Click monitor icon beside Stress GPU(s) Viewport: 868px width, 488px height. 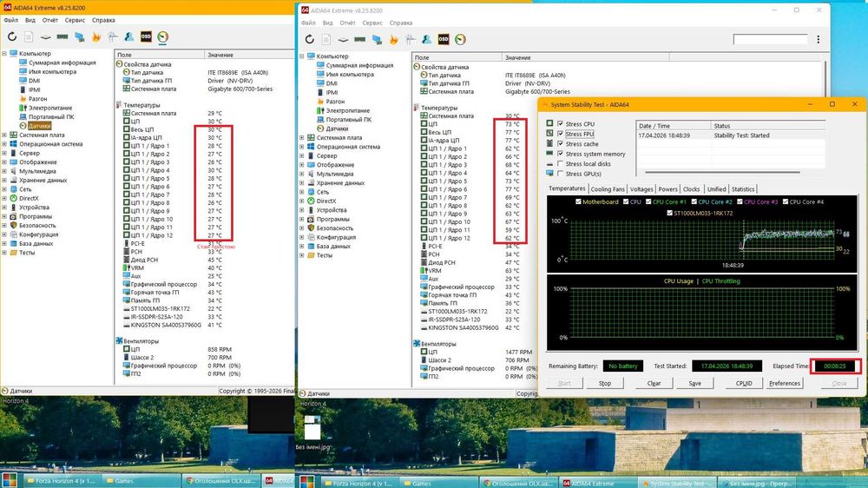coord(549,174)
